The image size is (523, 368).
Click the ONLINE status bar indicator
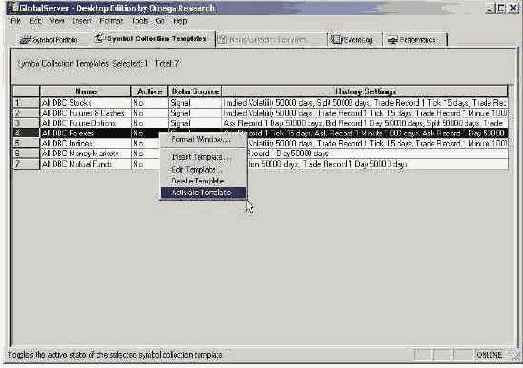(x=489, y=355)
